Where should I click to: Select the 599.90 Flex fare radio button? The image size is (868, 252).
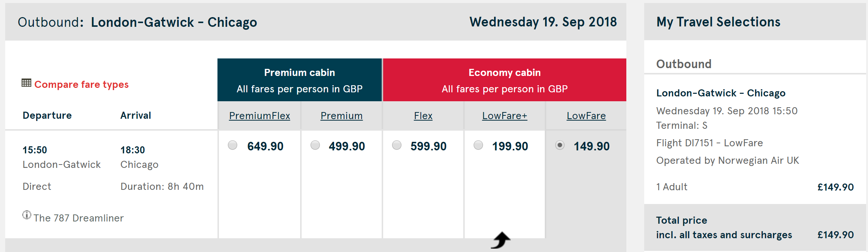(x=397, y=145)
